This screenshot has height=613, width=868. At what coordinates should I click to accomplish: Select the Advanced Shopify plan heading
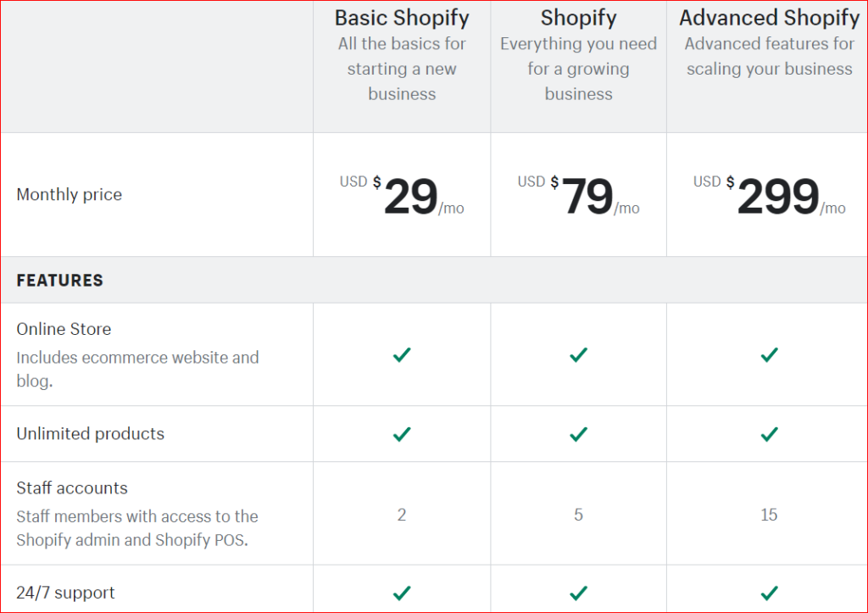tap(769, 18)
